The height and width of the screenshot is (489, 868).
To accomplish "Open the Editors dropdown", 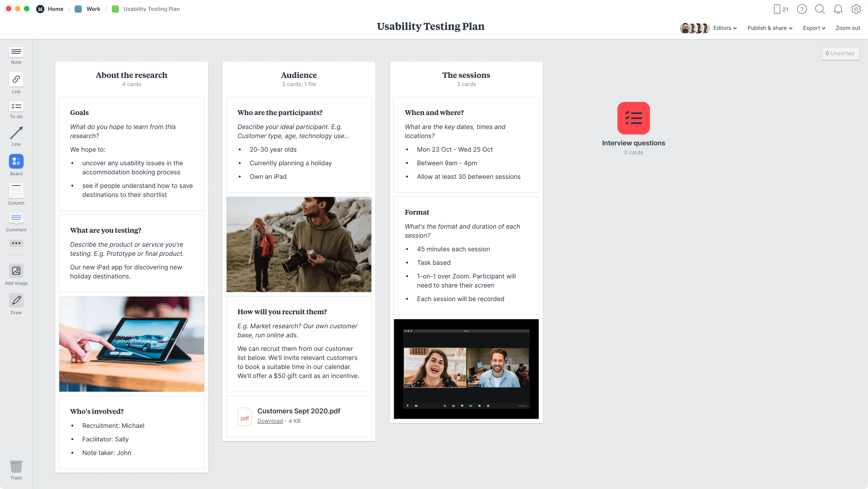I will 724,28.
